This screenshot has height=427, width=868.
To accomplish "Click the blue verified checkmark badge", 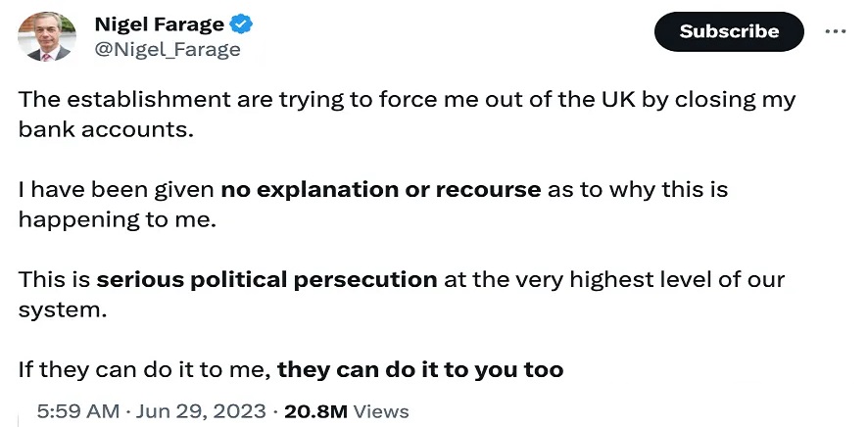I will 239,24.
